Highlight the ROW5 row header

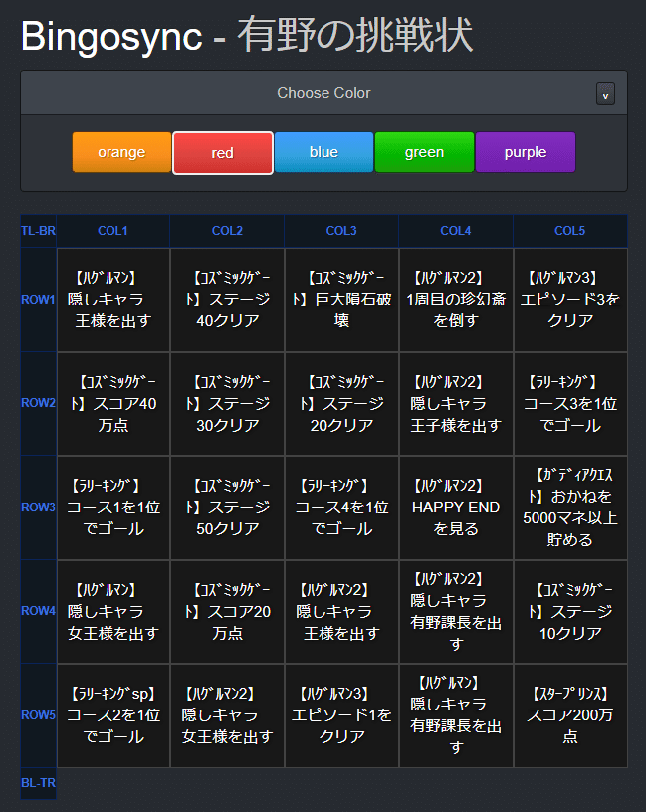point(39,714)
